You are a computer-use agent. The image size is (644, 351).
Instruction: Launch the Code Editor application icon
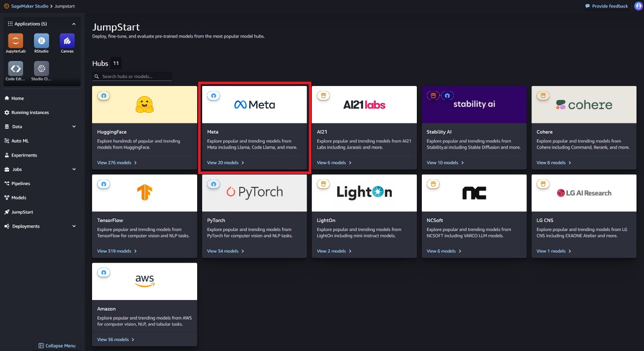point(16,68)
